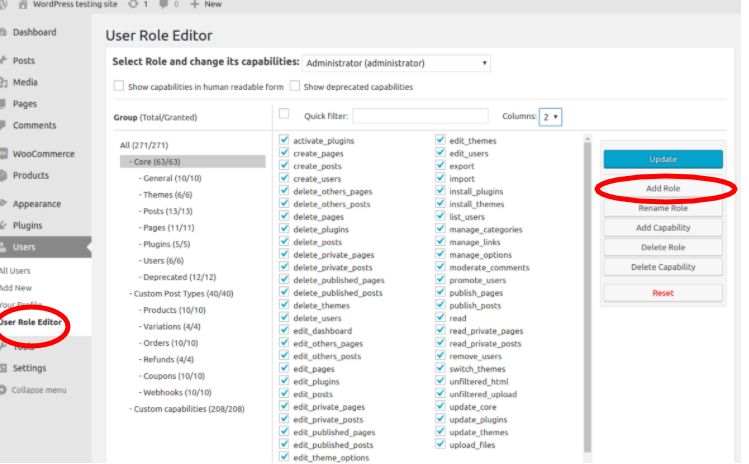Open the role selection dropdown showing Administrator

click(396, 63)
